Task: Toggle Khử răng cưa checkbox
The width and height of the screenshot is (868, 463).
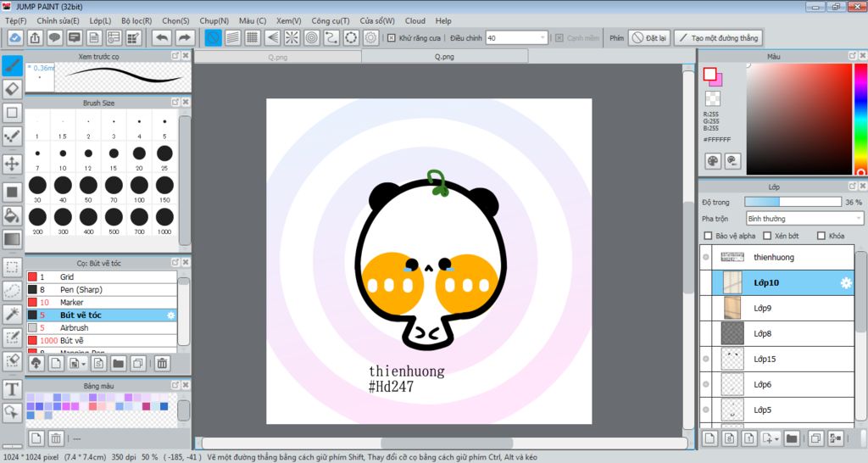Action: coord(392,38)
